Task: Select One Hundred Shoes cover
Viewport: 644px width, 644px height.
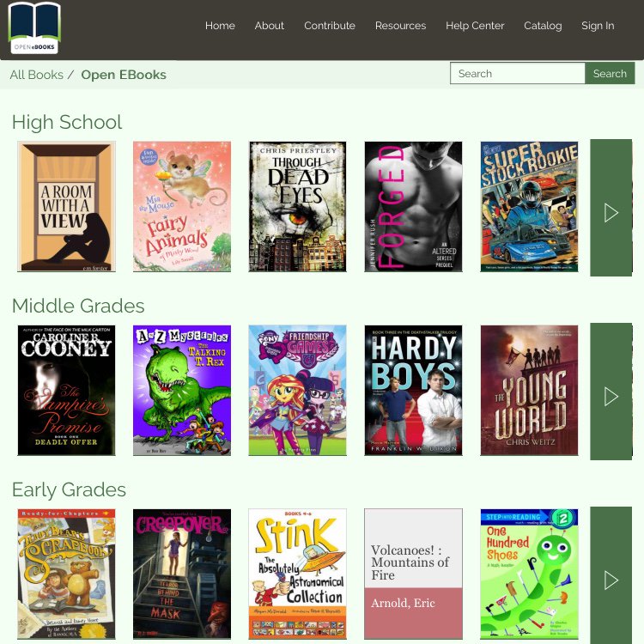Action: point(529,574)
